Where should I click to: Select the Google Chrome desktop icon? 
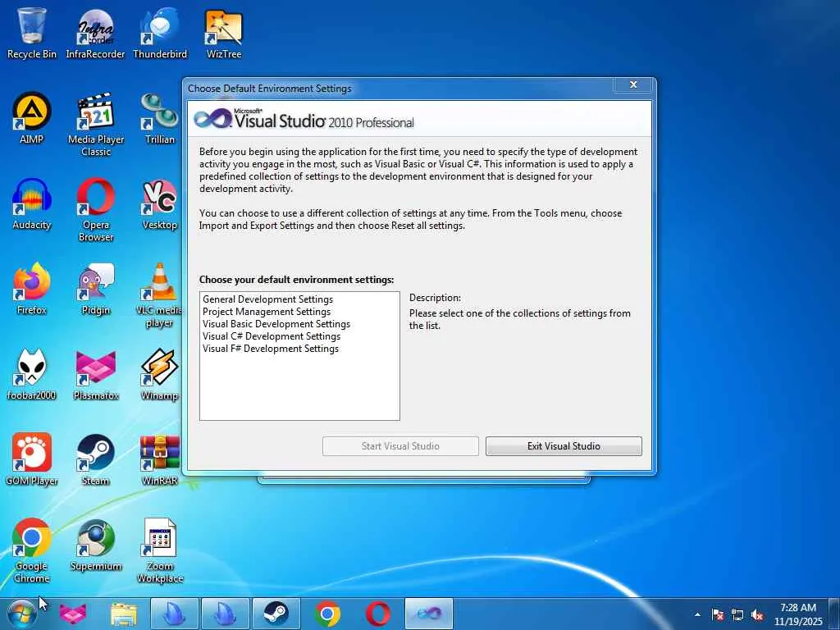(x=32, y=550)
